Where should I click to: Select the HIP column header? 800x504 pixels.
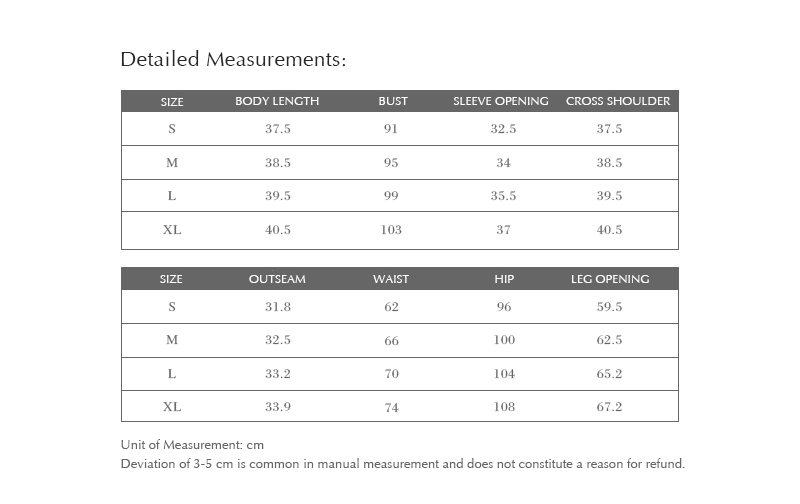[504, 279]
